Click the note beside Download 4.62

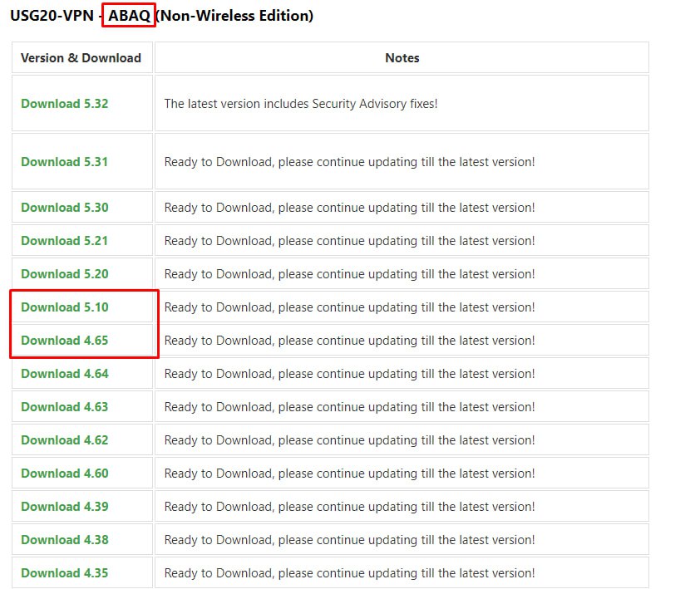pyautogui.click(x=349, y=440)
